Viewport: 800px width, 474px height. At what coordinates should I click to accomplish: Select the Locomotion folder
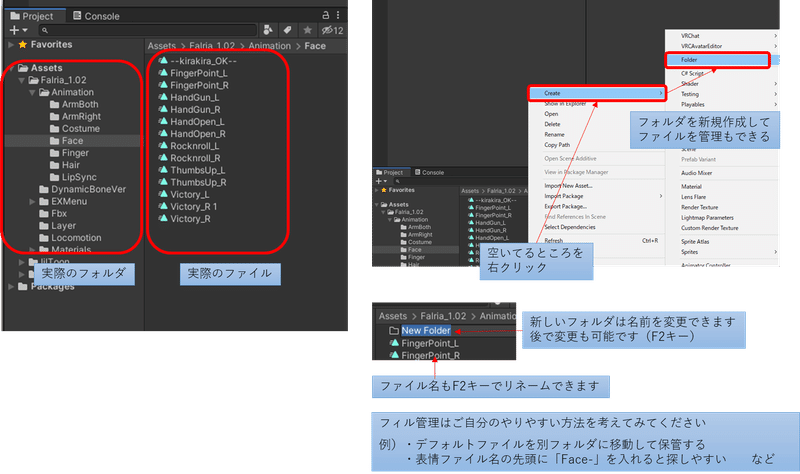coord(70,238)
